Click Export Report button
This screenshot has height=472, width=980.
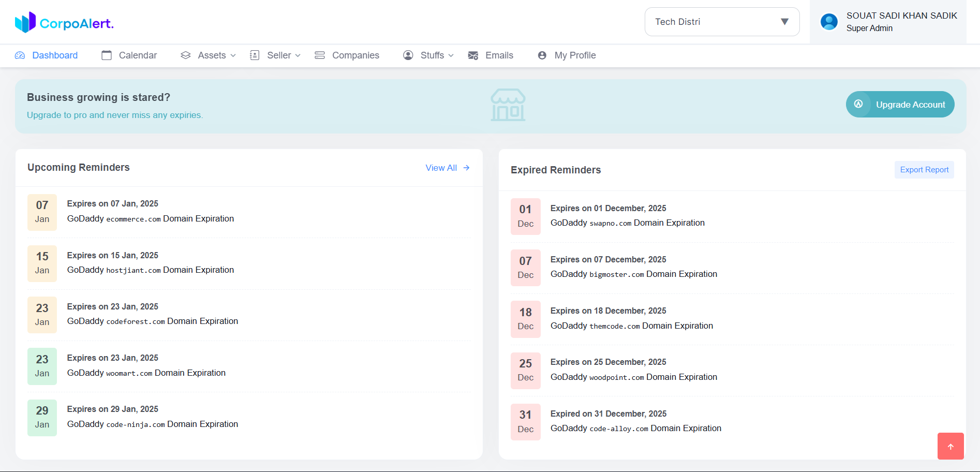[x=924, y=170]
